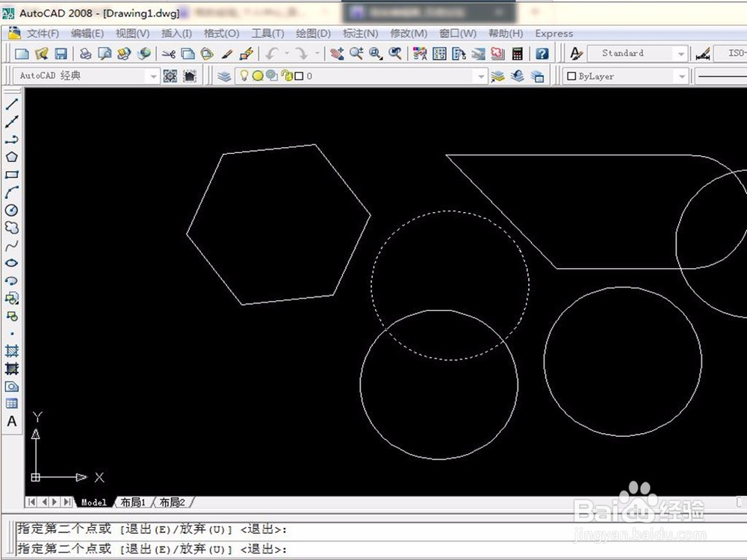Expand the Standard text style dropdown

pyautogui.click(x=681, y=54)
